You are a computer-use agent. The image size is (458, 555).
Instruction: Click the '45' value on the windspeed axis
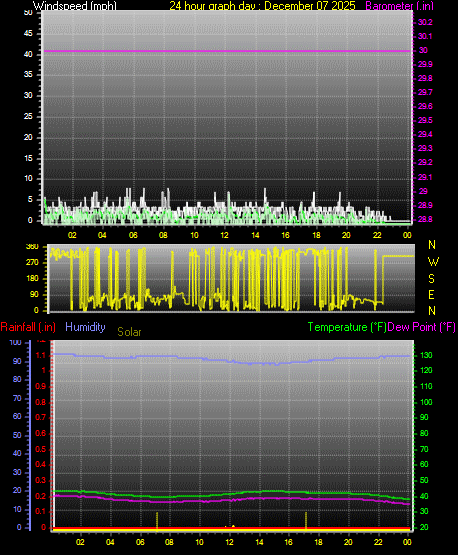pos(28,33)
